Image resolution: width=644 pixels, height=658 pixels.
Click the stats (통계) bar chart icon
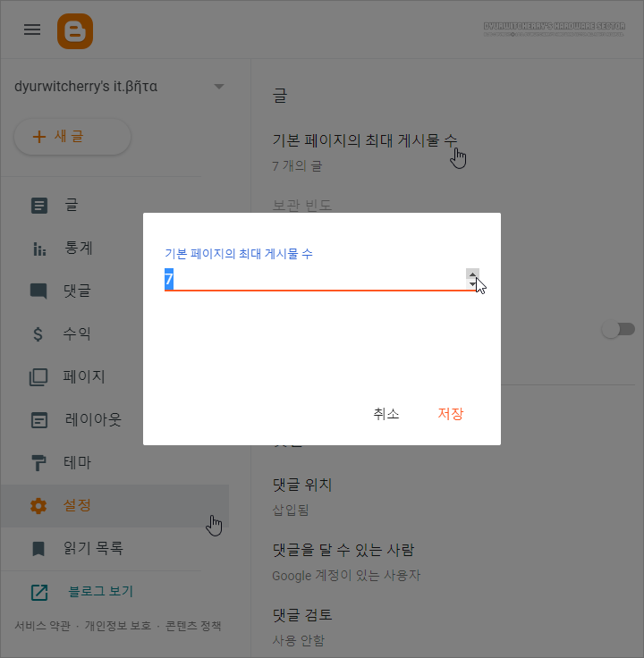point(39,249)
